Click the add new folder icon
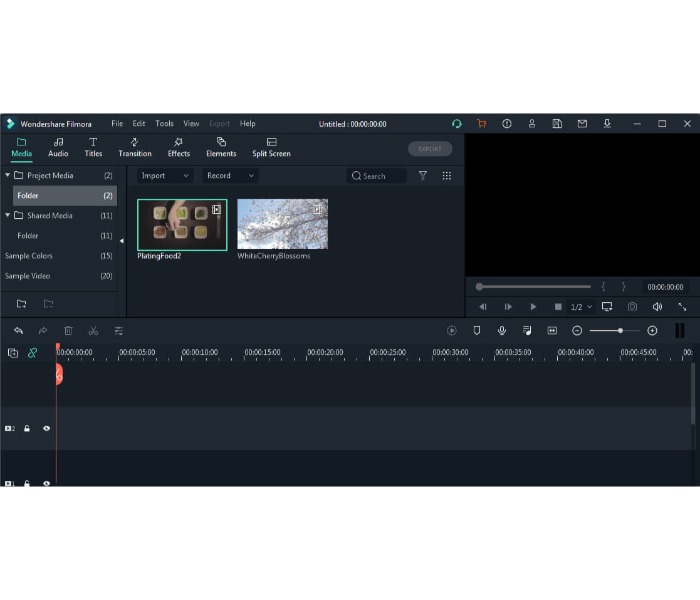The width and height of the screenshot is (700, 600). coord(21,304)
